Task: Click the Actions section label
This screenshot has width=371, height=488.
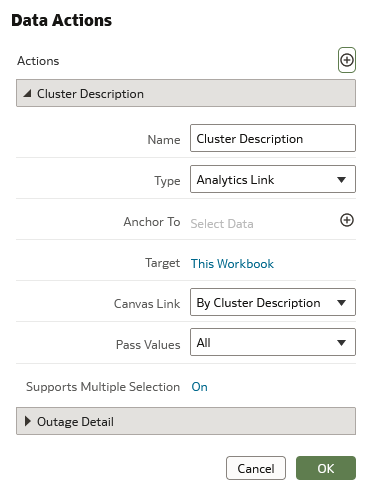Action: coord(38,61)
